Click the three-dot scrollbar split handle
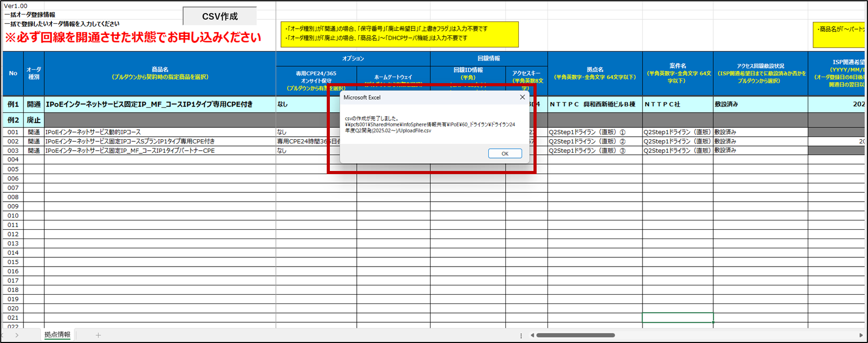The image size is (868, 343). pyautogui.click(x=521, y=336)
